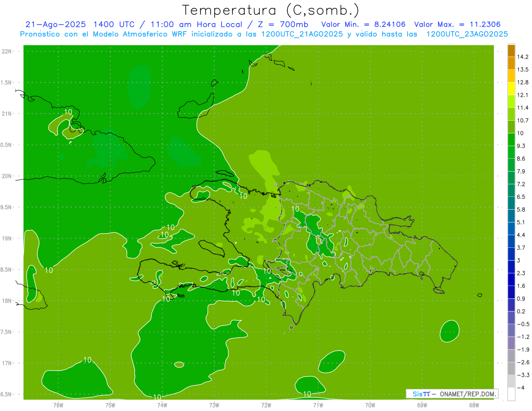
Task: Click the "14.2" colorbar value
Action: tap(523, 57)
